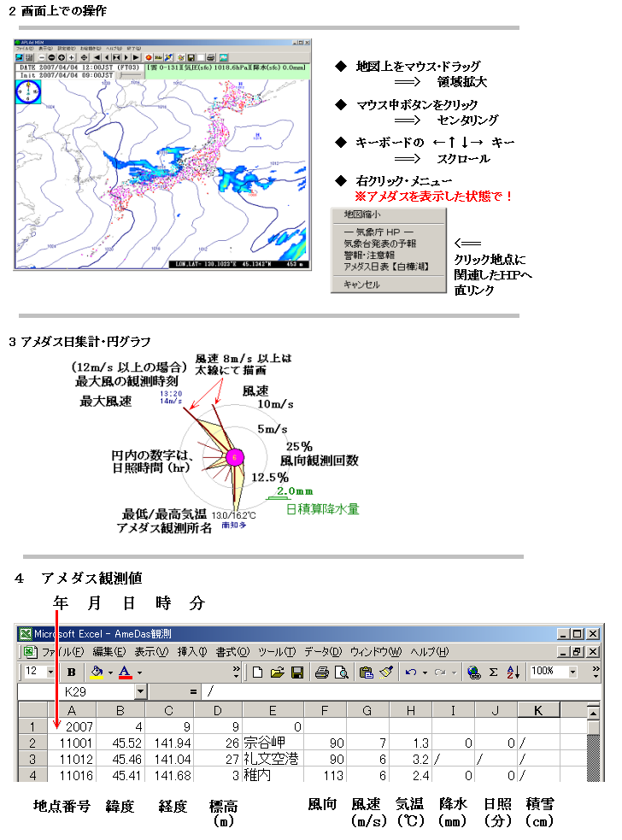Screen dimensions: 622x840
Task: Click the red sun icon in APLAt toolbar
Action: pyautogui.click(x=149, y=57)
